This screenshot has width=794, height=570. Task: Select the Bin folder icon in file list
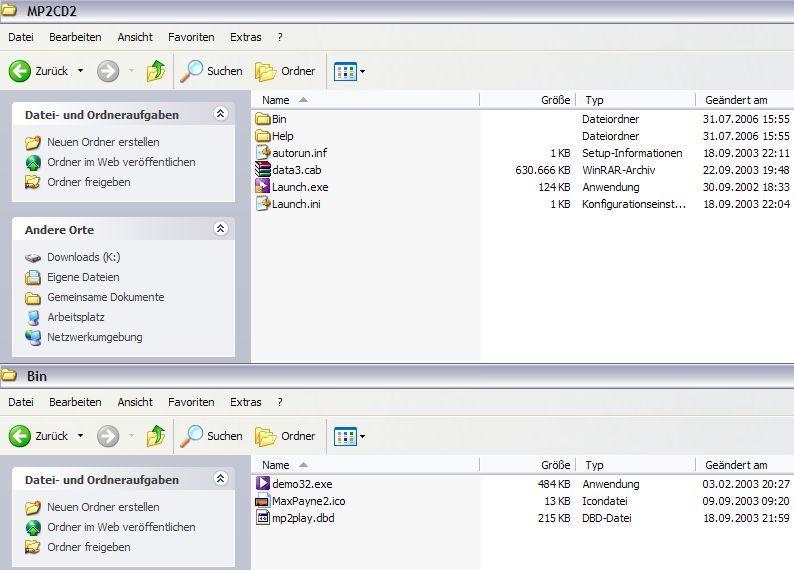point(263,119)
